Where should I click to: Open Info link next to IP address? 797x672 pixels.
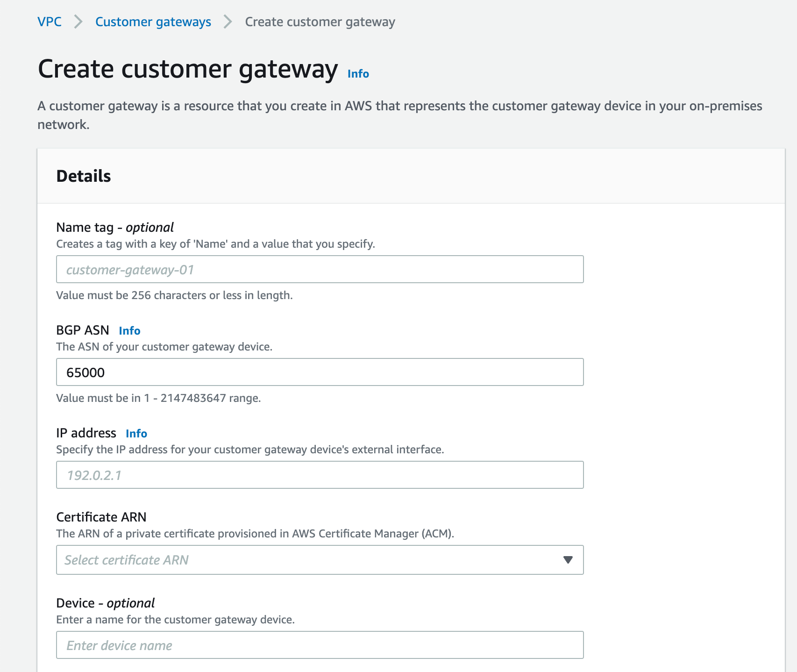click(136, 434)
